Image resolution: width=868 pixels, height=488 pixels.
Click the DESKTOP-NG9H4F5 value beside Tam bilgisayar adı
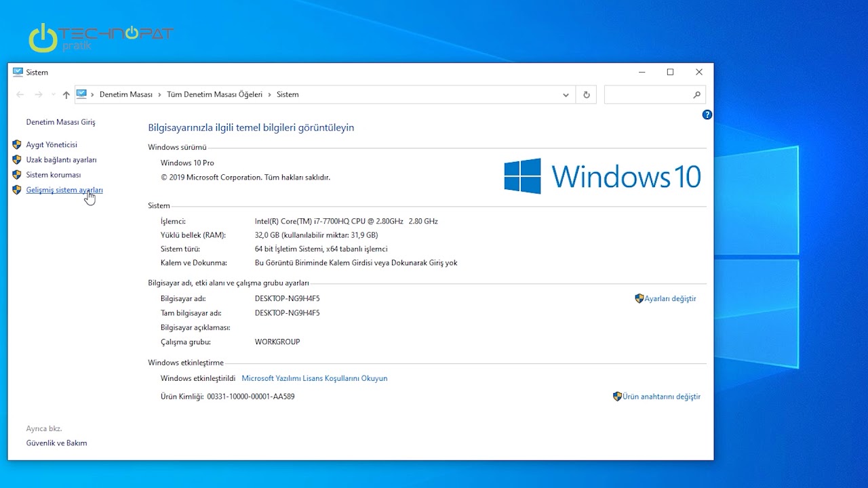(288, 313)
